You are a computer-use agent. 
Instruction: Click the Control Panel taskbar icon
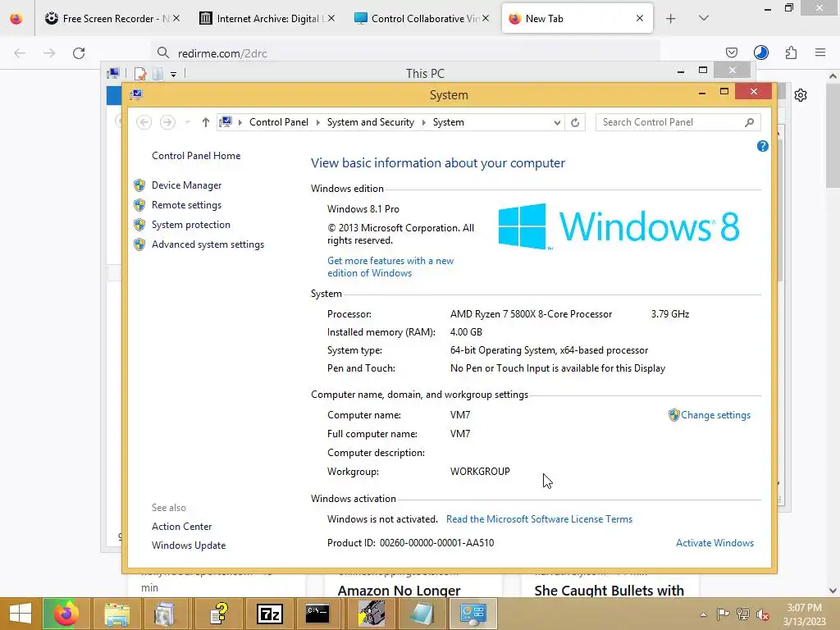(473, 614)
